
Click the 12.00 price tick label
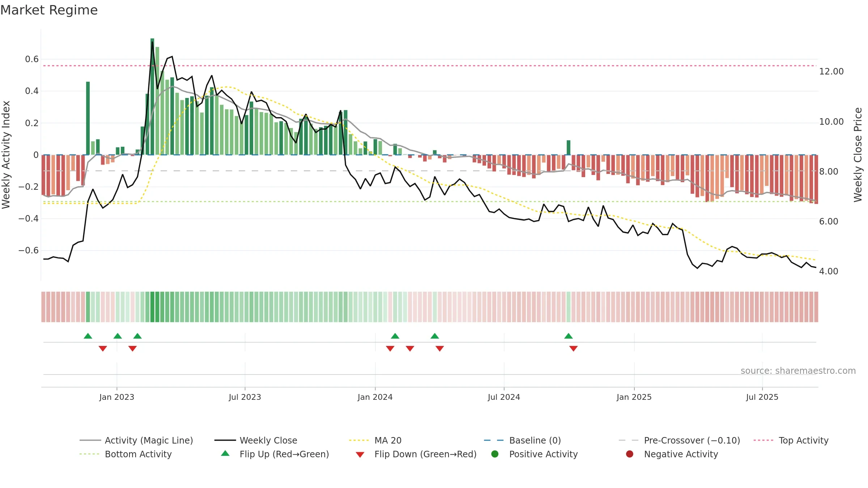click(x=831, y=72)
